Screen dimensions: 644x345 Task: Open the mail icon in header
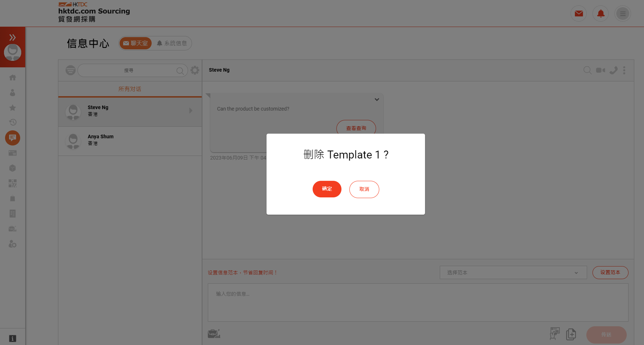click(x=579, y=14)
